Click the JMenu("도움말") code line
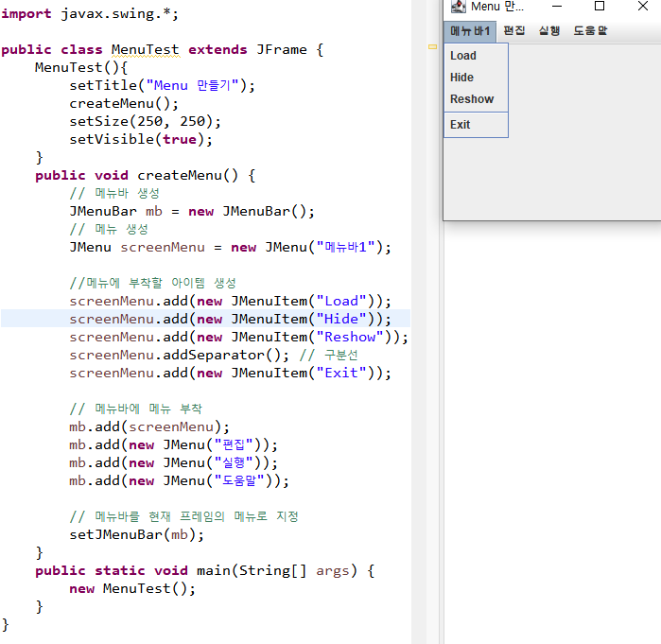The width and height of the screenshot is (661, 644). 179,481
